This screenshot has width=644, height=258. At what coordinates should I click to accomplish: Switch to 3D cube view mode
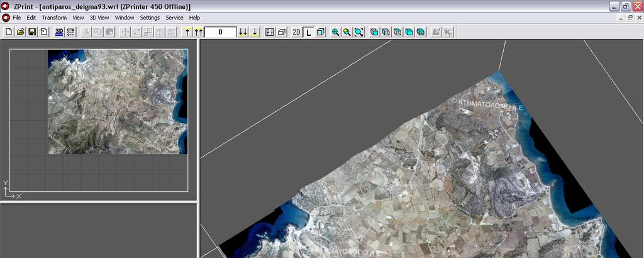point(320,32)
